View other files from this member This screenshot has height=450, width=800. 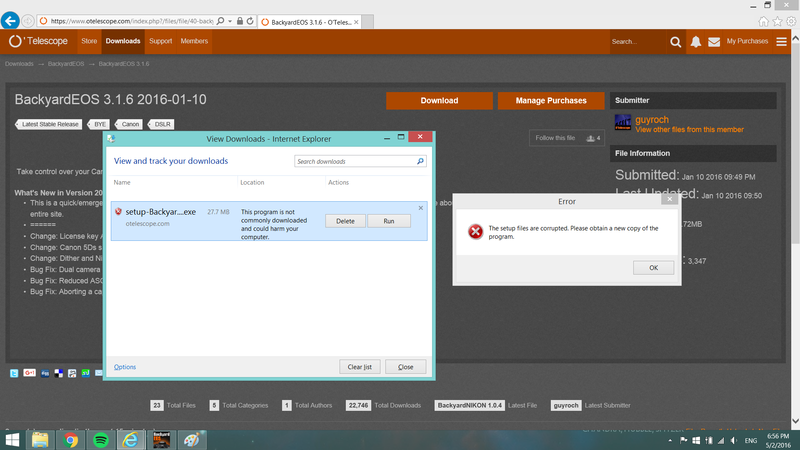[689, 130]
